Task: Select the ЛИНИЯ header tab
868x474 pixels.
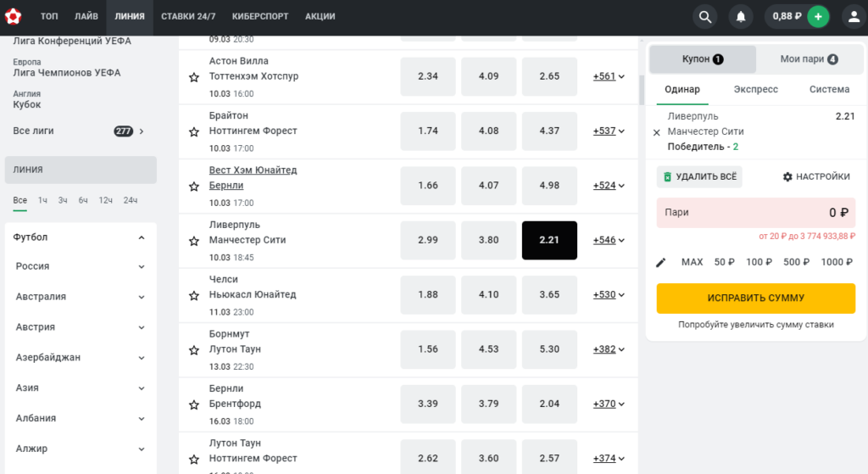Action: [x=130, y=17]
